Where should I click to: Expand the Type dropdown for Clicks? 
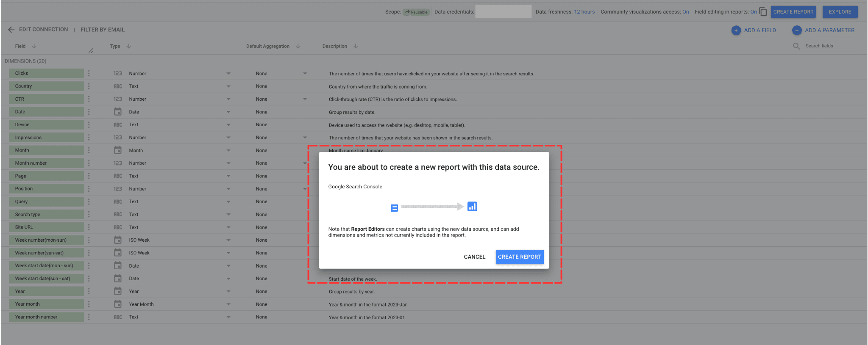coord(228,74)
